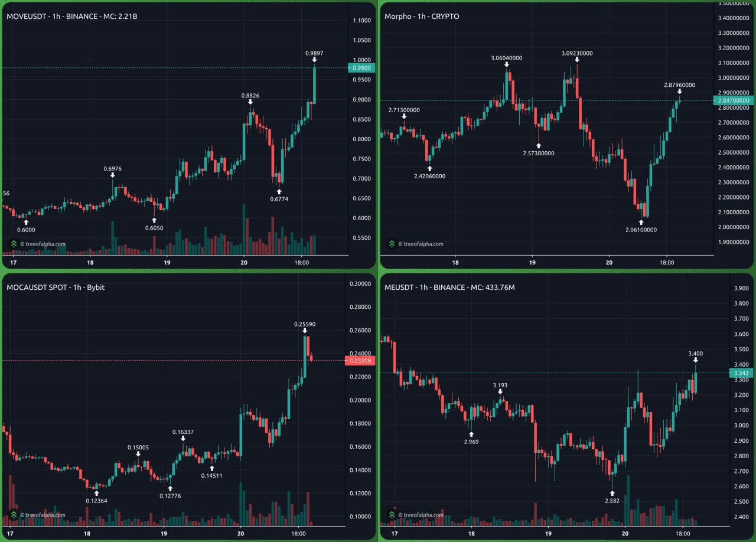Click the 0.5500 price axis tick on MOVEUSDT
This screenshot has height=542, width=756.
click(x=361, y=238)
